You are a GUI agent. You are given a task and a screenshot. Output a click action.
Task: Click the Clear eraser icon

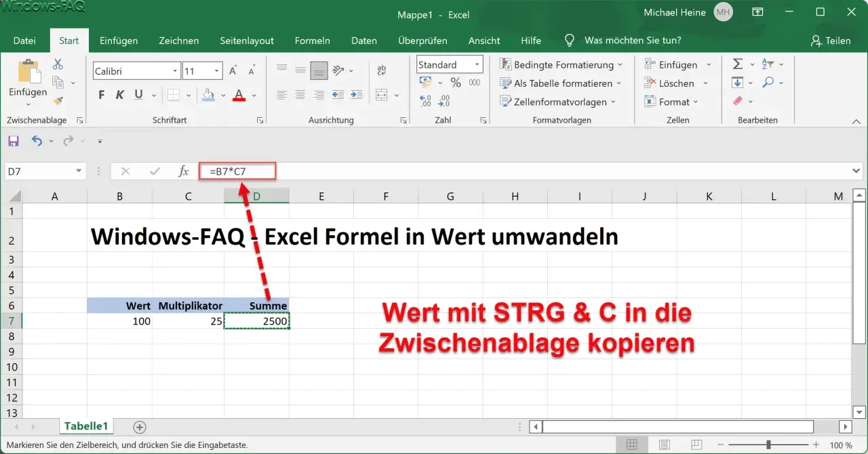[x=738, y=101]
